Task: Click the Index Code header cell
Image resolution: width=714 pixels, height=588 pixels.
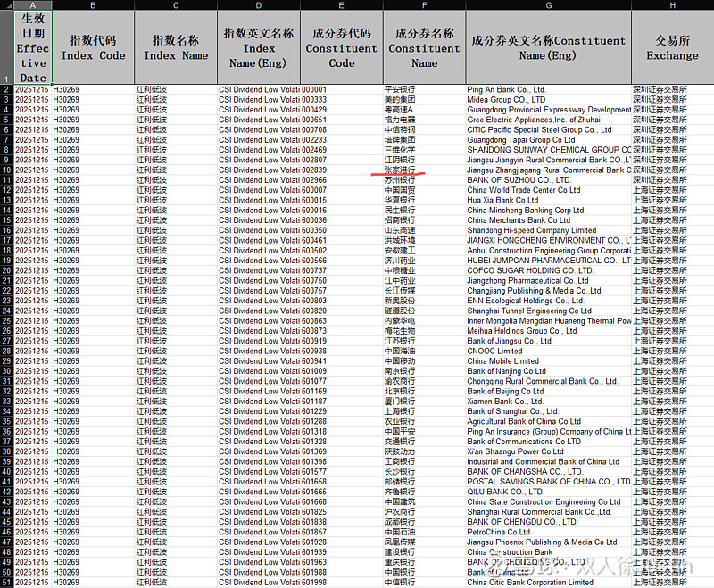Action: point(93,47)
